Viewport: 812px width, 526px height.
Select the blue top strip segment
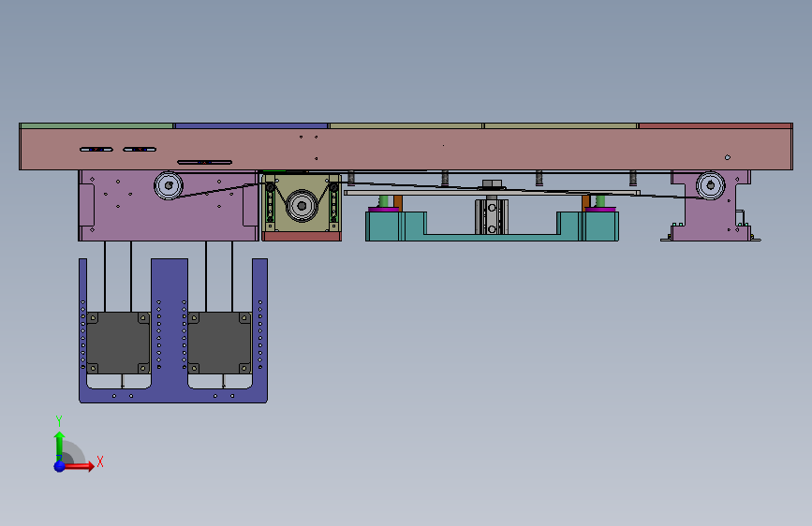[251, 125]
